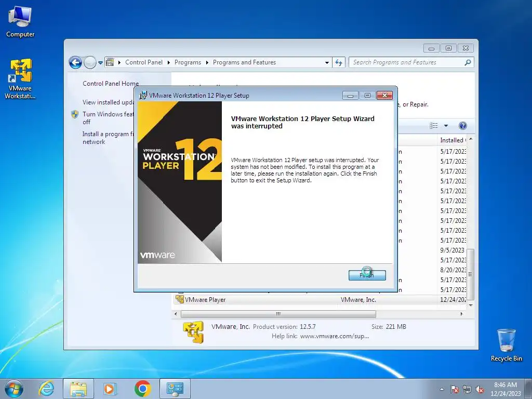Click the network tray icon

[467, 389]
